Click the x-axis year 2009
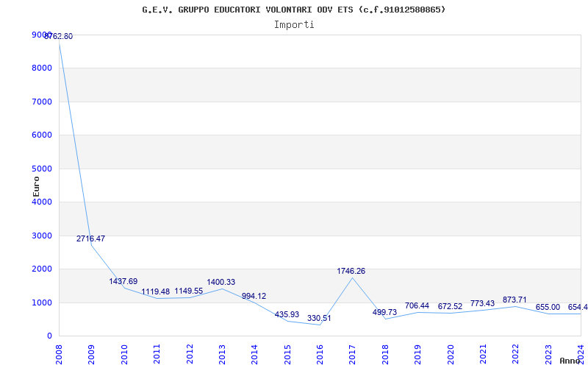The image size is (588, 368). [91, 354]
